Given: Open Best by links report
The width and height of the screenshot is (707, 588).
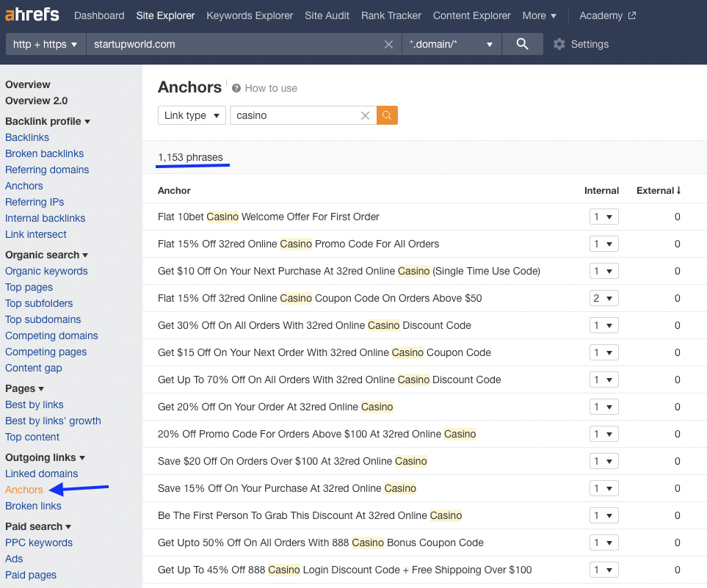Looking at the screenshot, I should [x=35, y=404].
